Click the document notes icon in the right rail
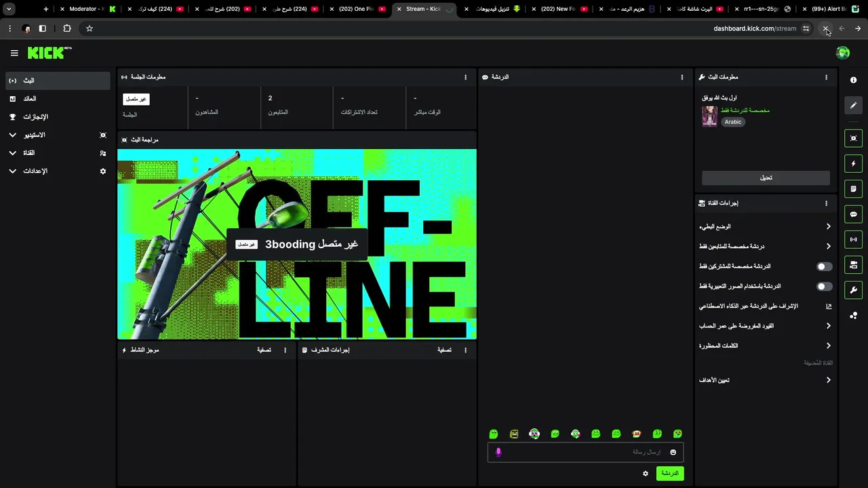 [853, 189]
